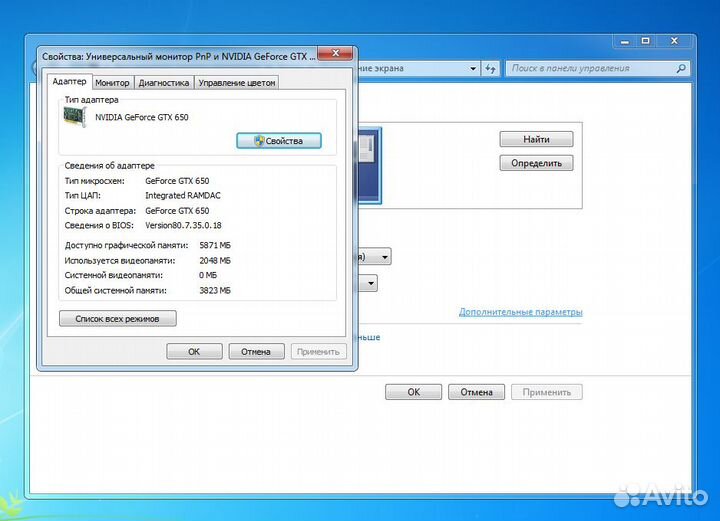Close the adapter properties dialog
This screenshot has height=521, width=720.
point(335,53)
